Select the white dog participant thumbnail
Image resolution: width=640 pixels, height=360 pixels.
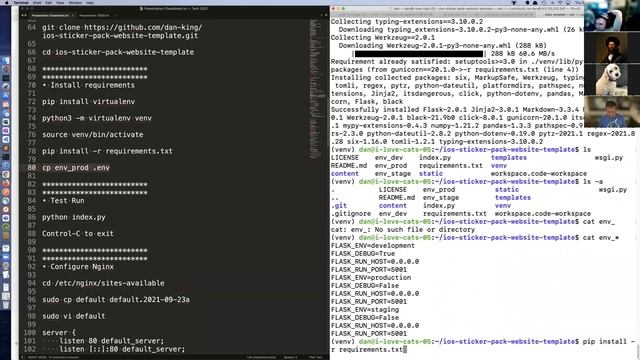(x=611, y=79)
